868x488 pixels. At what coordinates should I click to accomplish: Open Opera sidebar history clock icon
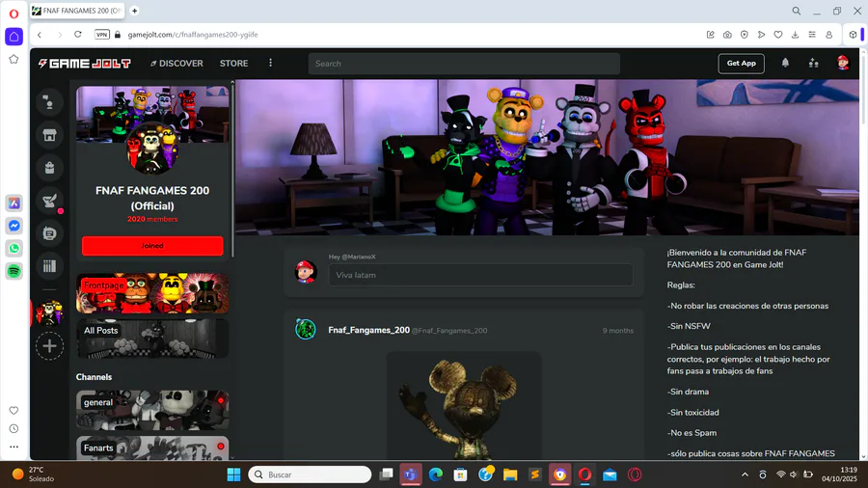[14, 429]
